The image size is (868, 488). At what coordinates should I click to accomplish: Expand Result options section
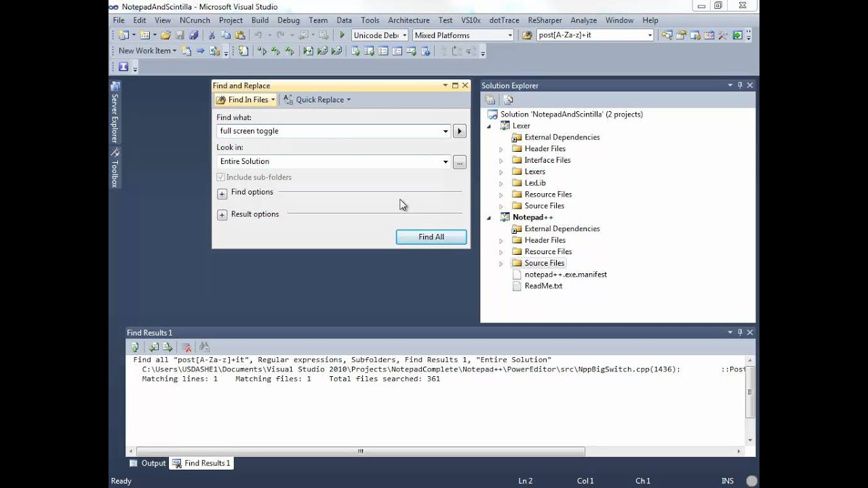pyautogui.click(x=222, y=215)
